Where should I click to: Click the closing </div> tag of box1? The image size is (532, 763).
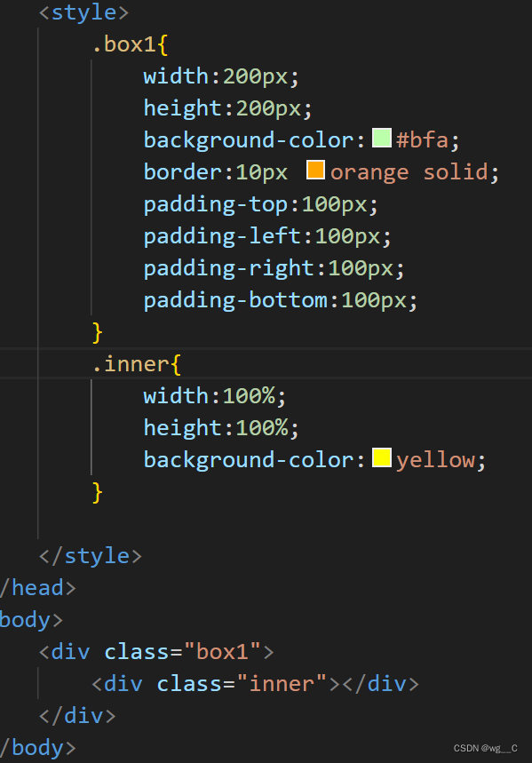(77, 716)
